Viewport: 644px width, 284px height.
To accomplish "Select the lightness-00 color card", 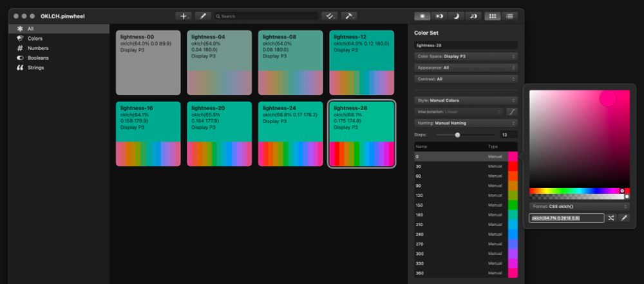I will tap(148, 62).
